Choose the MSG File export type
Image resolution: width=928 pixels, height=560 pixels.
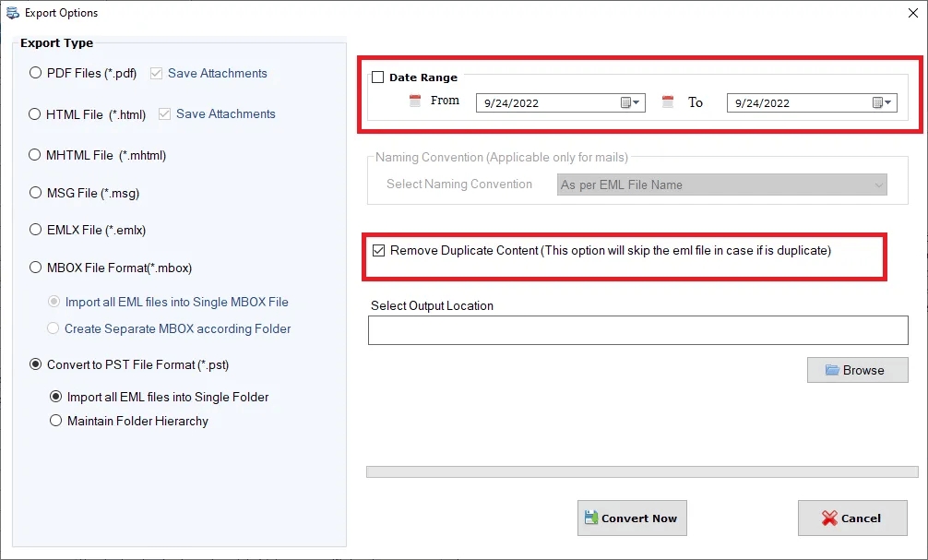[x=34, y=192]
